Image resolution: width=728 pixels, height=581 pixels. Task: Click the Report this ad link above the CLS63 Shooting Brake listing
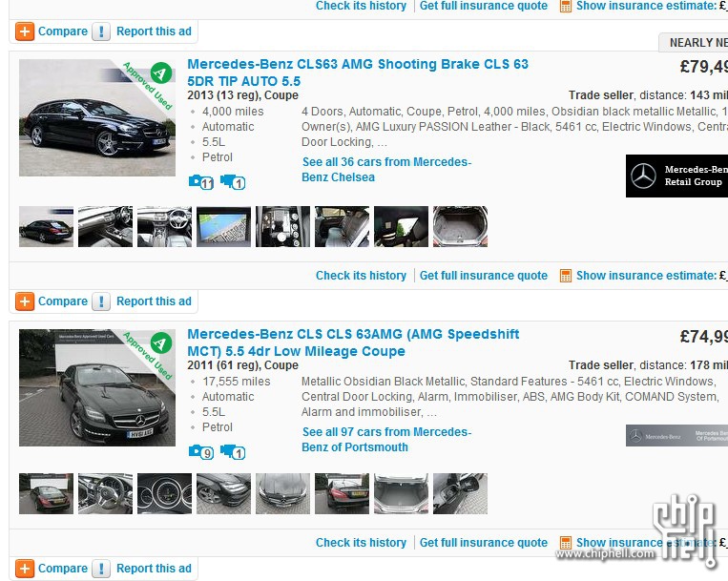pyautogui.click(x=154, y=31)
